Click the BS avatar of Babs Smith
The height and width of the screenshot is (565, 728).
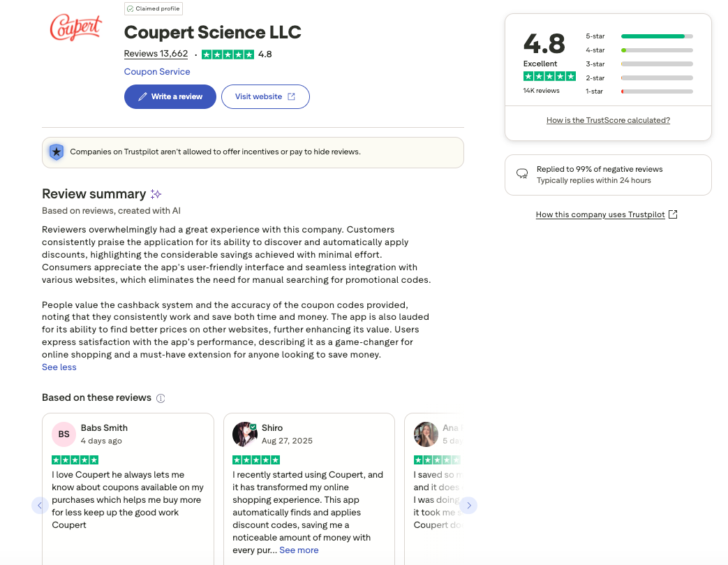(x=64, y=434)
